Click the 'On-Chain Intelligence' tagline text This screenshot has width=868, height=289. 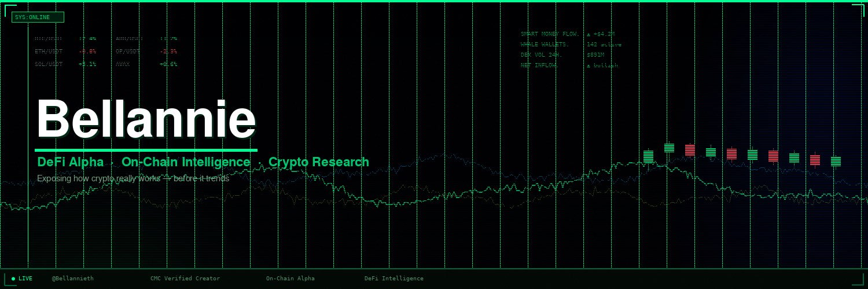coord(186,162)
